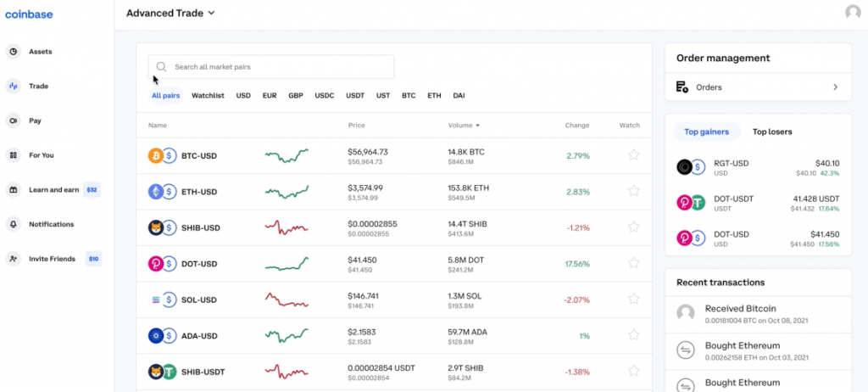The height and width of the screenshot is (392, 868).
Task: Click the Learn and earn gift icon
Action: [x=14, y=189]
